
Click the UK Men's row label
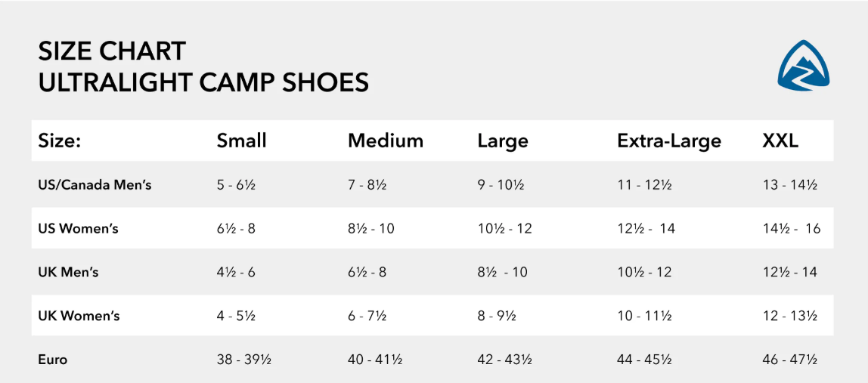[x=68, y=272]
